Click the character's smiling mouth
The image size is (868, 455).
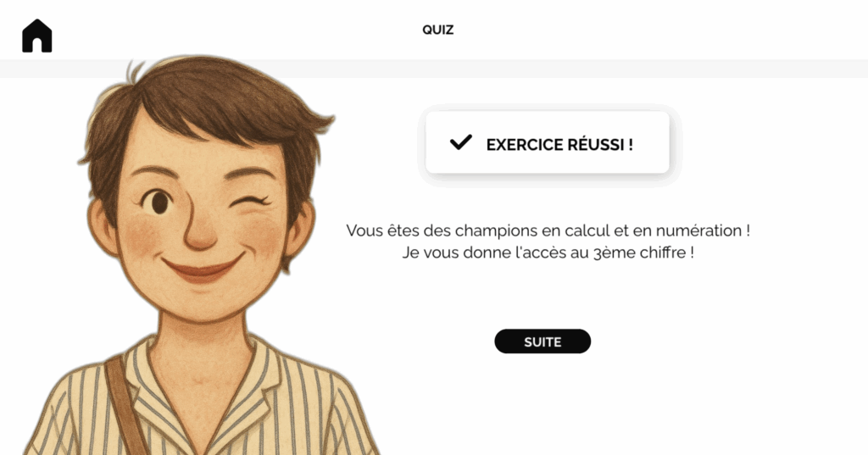(x=202, y=268)
